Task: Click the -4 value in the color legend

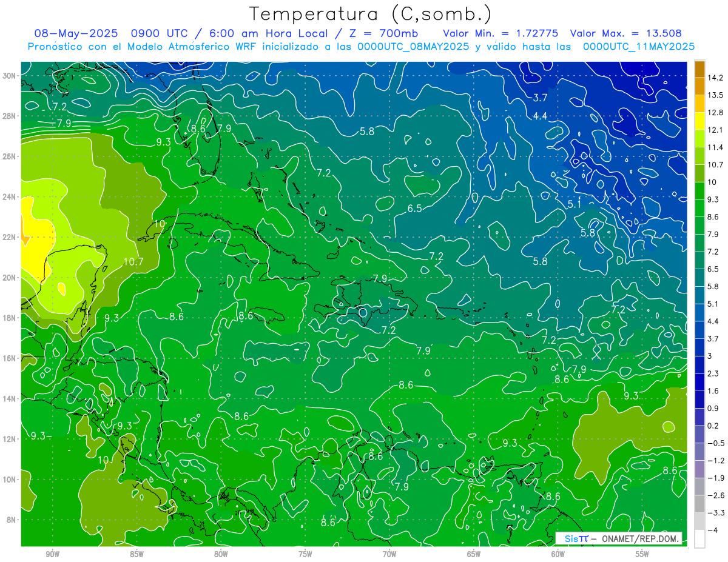Action: click(x=713, y=530)
